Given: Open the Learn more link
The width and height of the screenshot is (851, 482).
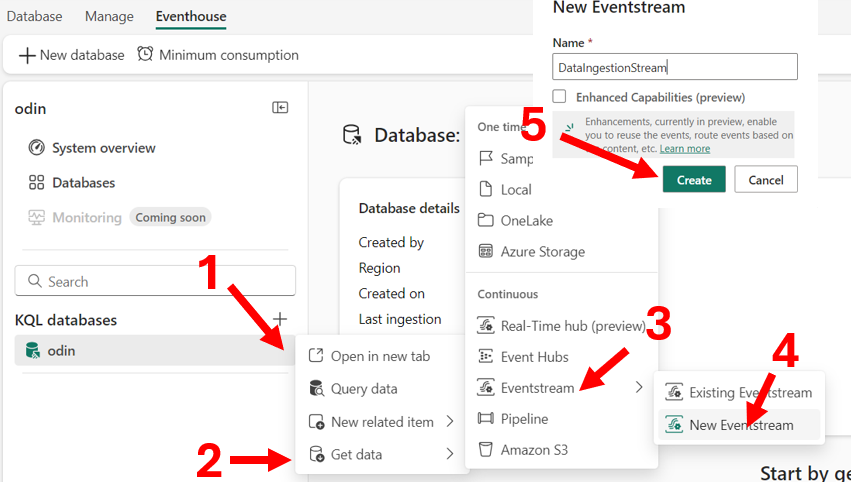Looking at the screenshot, I should (x=685, y=149).
